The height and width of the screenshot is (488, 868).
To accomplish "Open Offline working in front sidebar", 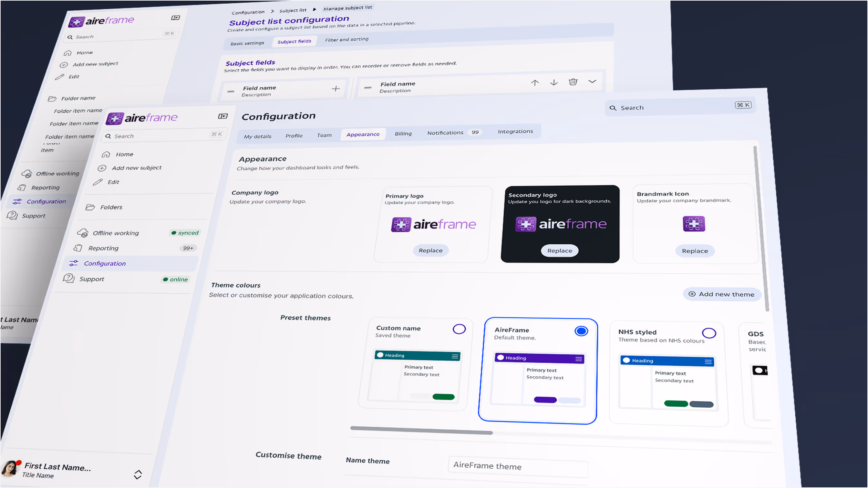I will pos(116,233).
